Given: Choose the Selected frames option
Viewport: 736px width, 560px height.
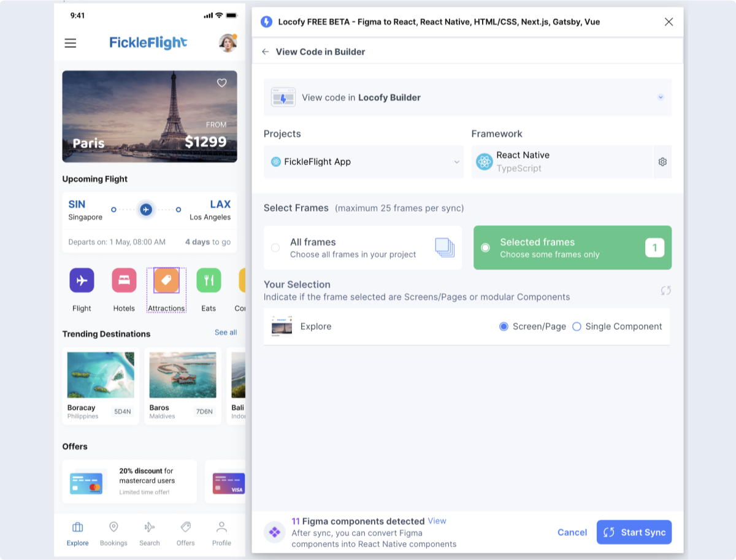Looking at the screenshot, I should 572,248.
